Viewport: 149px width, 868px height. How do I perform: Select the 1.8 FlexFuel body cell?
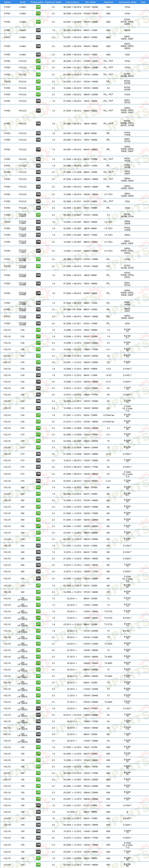pos(108,415)
